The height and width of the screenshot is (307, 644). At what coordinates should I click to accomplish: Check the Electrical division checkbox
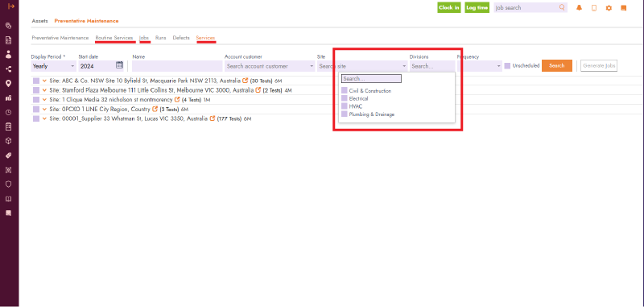click(345, 98)
